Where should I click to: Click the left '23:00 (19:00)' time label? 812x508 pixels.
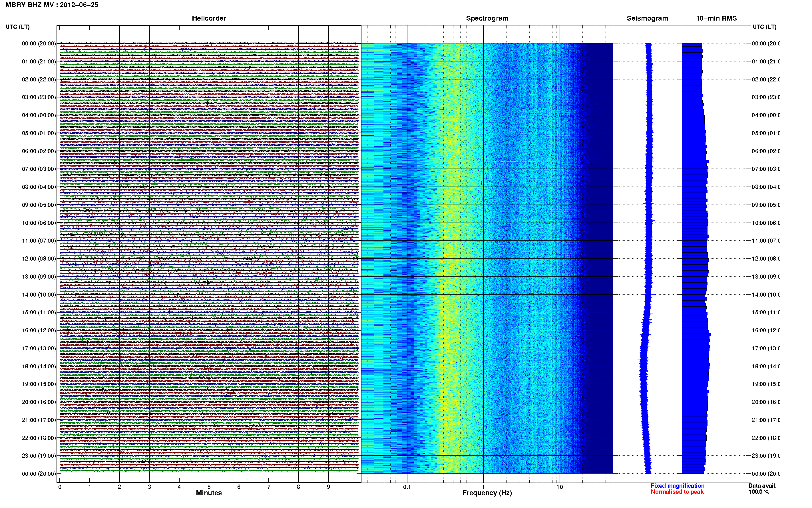coord(39,456)
